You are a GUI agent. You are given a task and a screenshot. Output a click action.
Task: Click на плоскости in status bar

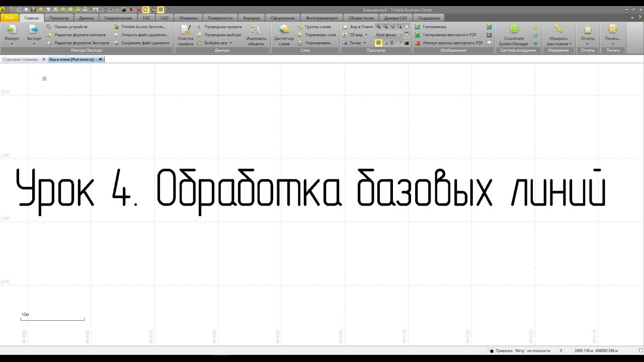coord(538,350)
